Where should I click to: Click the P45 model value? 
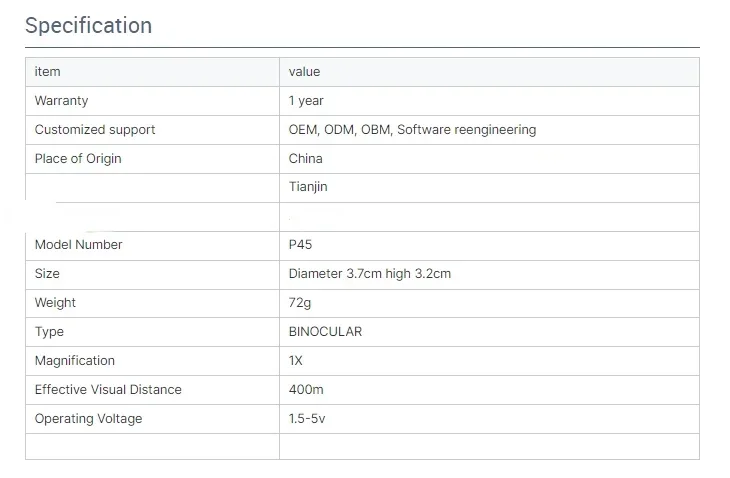tap(300, 245)
